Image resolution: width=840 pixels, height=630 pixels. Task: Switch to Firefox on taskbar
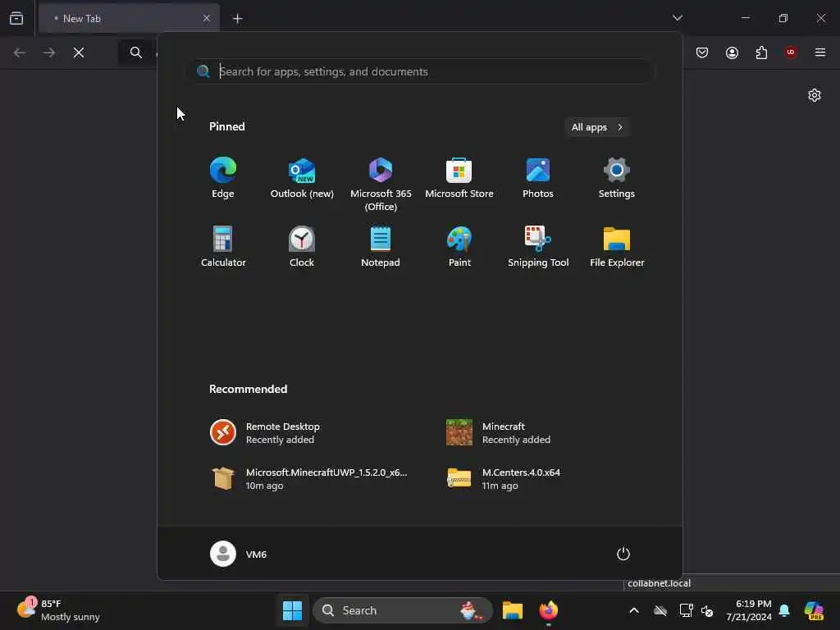click(548, 610)
